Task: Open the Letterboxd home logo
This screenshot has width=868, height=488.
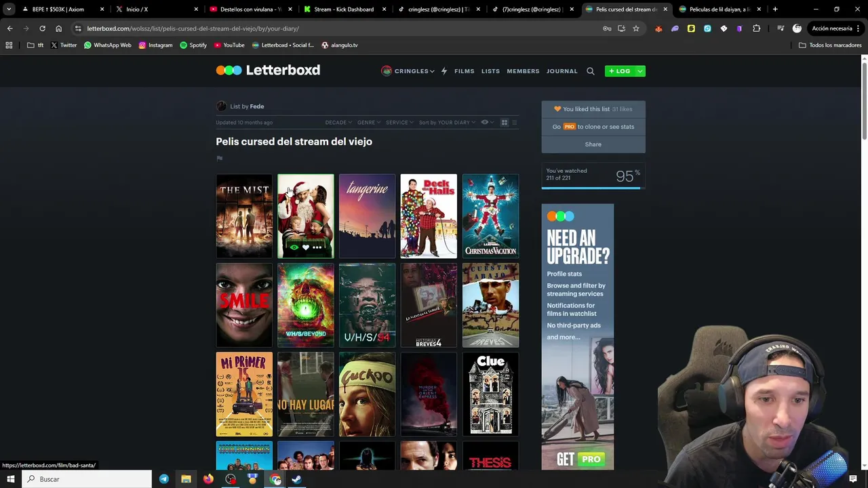Action: pos(268,70)
